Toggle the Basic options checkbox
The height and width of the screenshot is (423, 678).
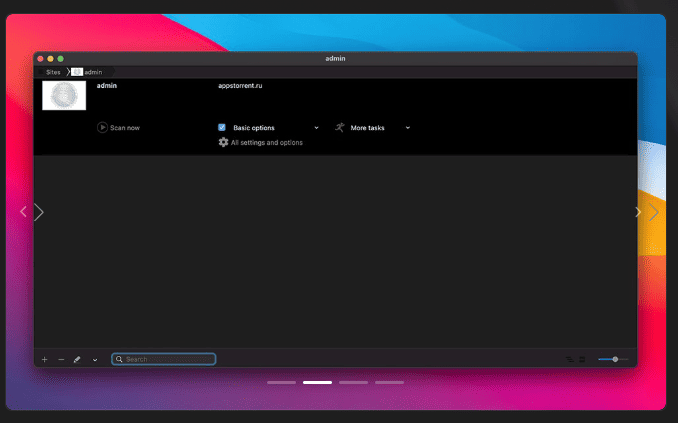pyautogui.click(x=222, y=128)
